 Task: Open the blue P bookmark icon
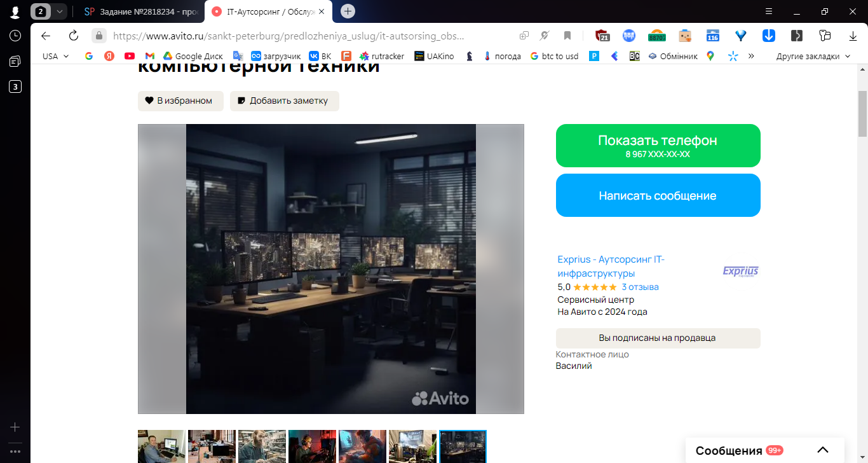coord(594,56)
